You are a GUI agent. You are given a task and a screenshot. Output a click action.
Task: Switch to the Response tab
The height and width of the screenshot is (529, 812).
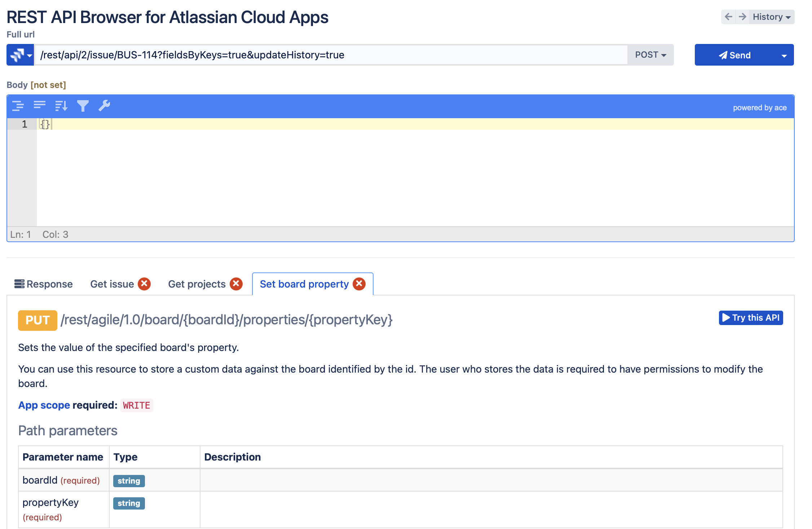pos(44,284)
